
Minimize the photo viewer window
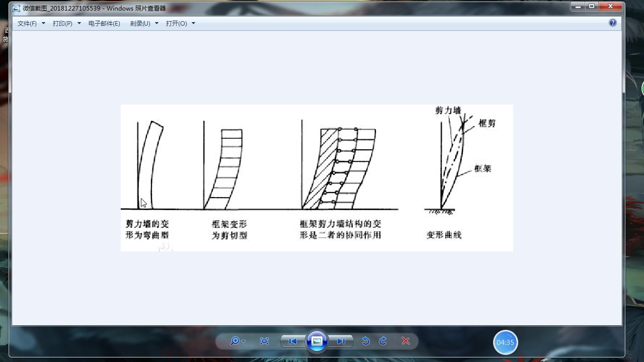(x=578, y=6)
